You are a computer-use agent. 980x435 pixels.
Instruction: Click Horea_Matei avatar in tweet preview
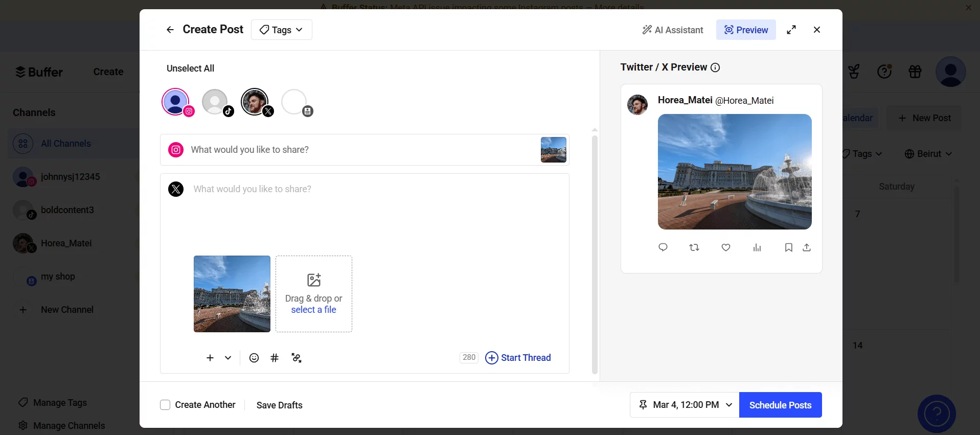point(637,105)
